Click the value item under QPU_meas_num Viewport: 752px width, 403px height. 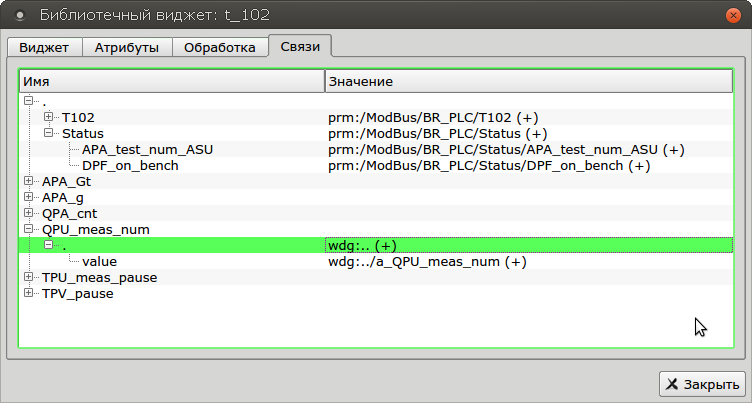(x=100, y=262)
